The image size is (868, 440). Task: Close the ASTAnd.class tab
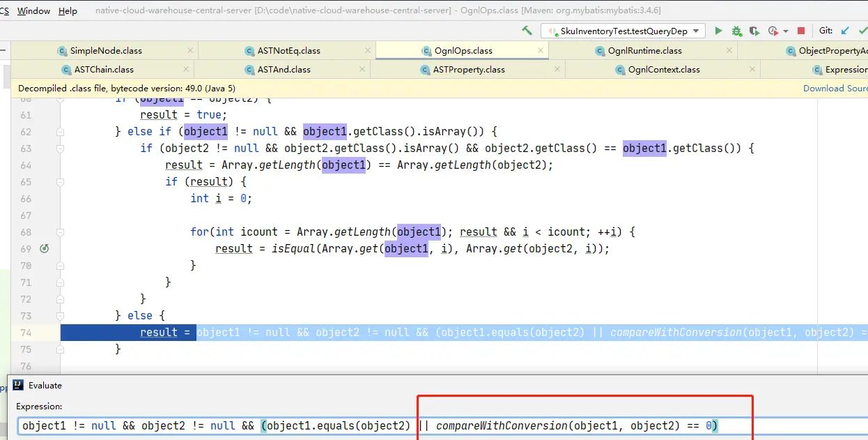[361, 69]
